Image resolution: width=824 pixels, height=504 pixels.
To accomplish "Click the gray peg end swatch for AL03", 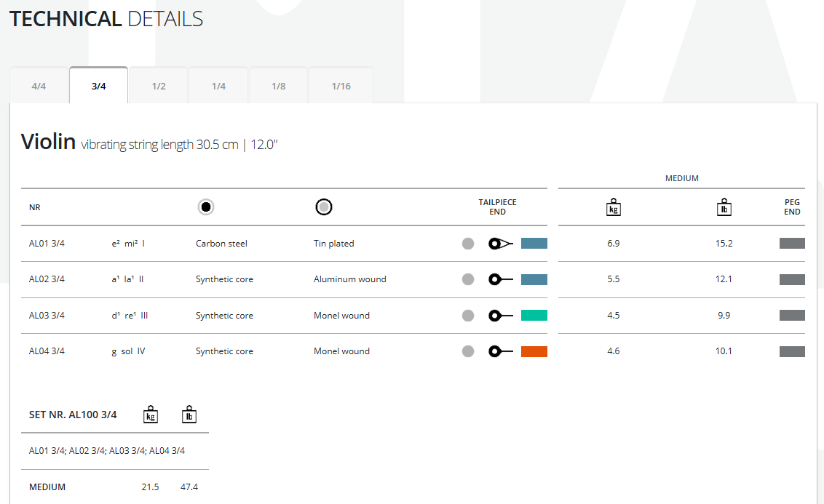I will tap(792, 315).
